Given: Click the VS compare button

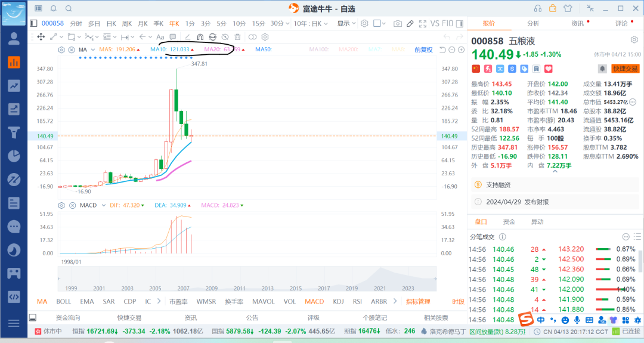Looking at the screenshot, I should (x=435, y=24).
